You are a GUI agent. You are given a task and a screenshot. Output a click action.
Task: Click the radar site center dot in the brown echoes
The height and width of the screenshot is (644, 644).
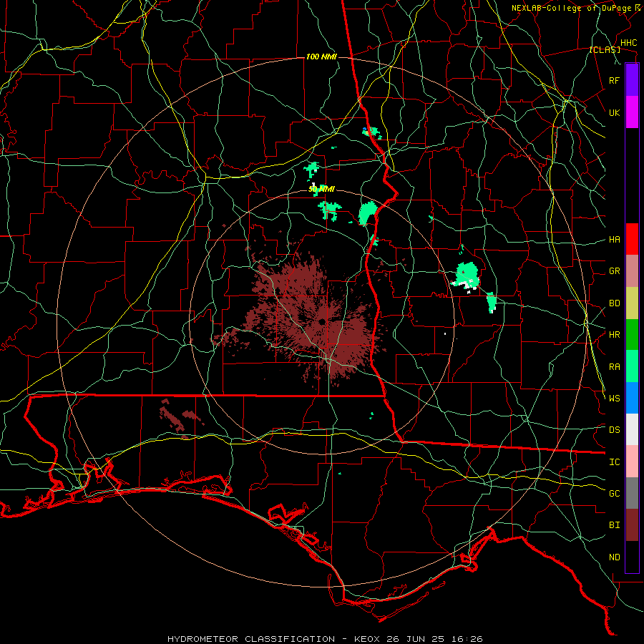point(321,321)
